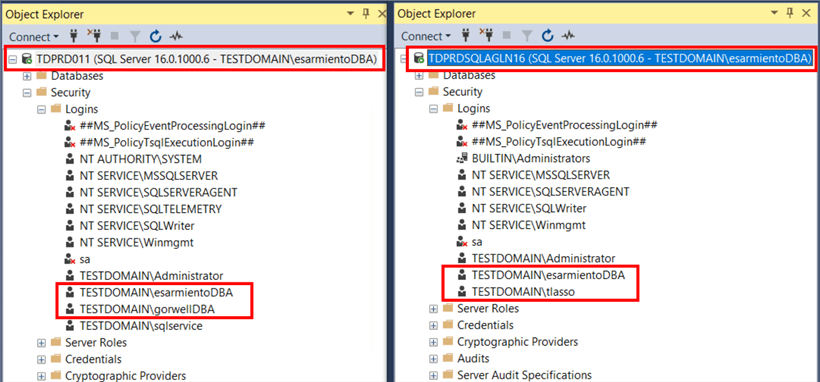Click Filter icon in right Object Explorer toolbar
Screen dimensions: 820x382
(527, 36)
